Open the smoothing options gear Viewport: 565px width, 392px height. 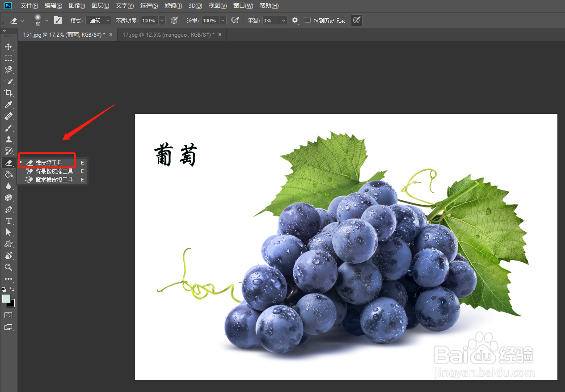point(295,20)
